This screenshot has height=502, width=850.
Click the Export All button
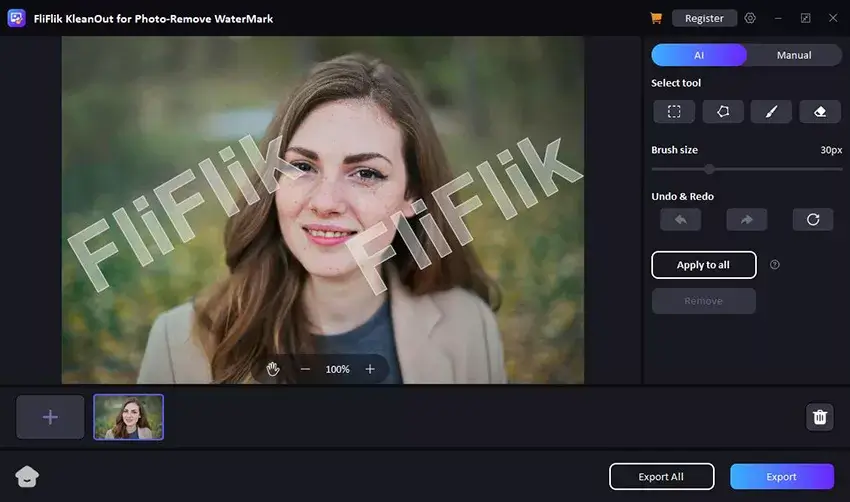(x=661, y=477)
